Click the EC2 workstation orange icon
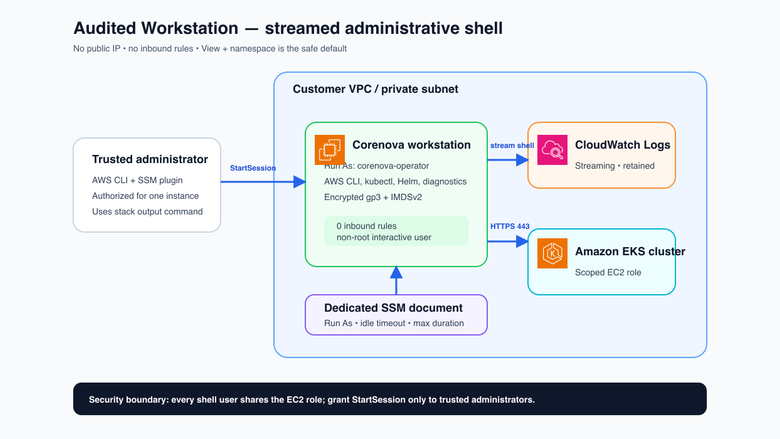 point(330,150)
